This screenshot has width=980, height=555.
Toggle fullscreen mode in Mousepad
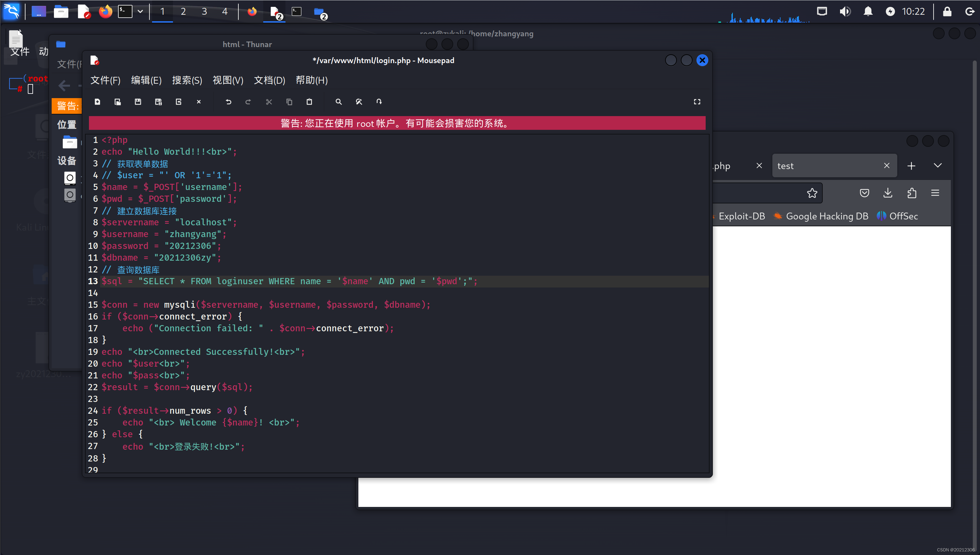click(697, 102)
